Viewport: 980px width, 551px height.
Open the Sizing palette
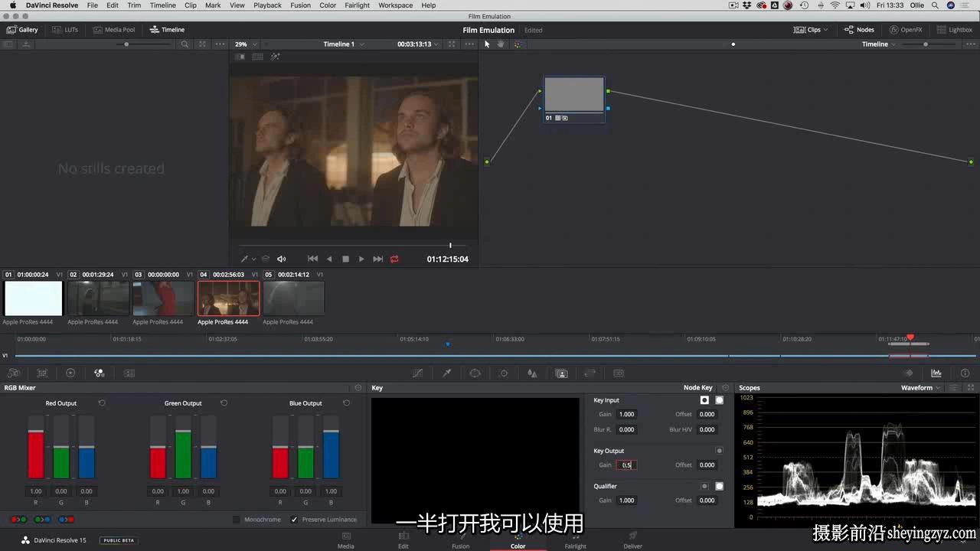(x=590, y=373)
